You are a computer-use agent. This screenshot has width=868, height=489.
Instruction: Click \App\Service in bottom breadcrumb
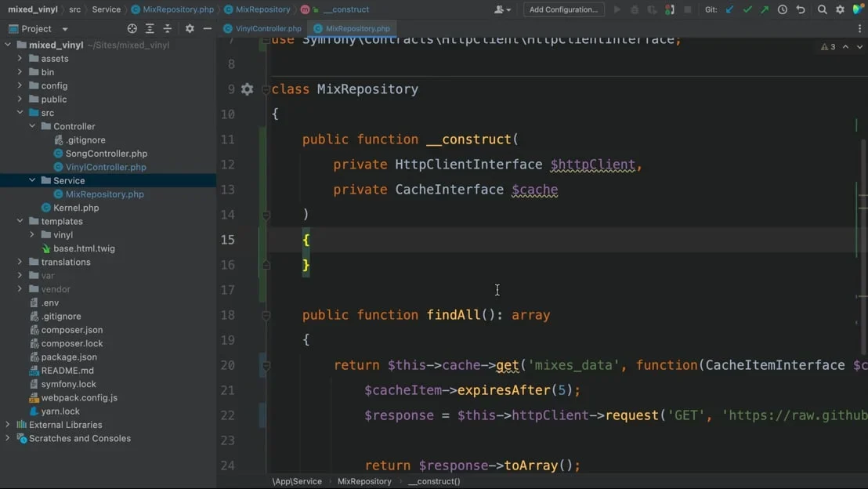tap(297, 481)
